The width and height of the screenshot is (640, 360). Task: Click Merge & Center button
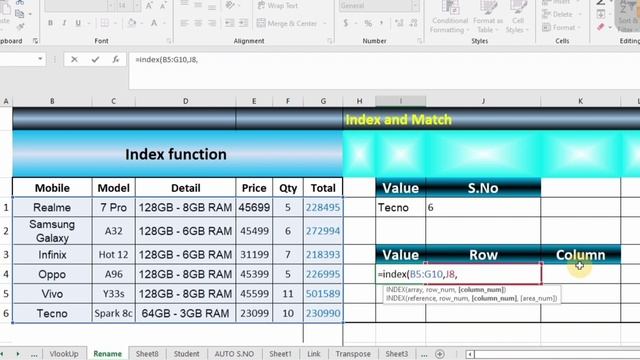point(287,23)
